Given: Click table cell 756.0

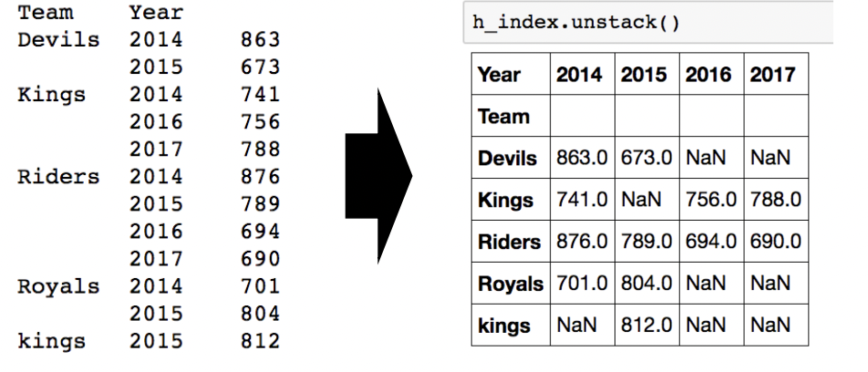Looking at the screenshot, I should [x=711, y=200].
